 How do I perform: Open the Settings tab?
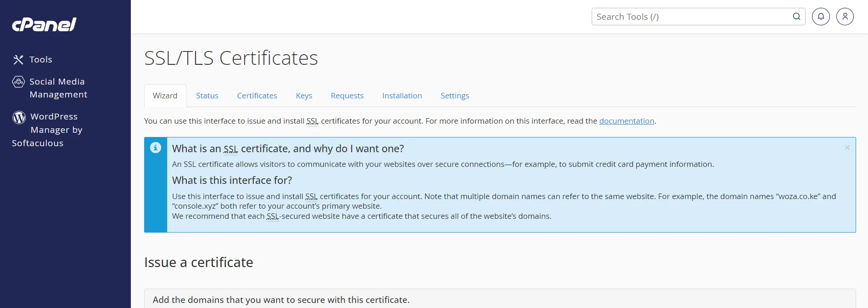(455, 96)
